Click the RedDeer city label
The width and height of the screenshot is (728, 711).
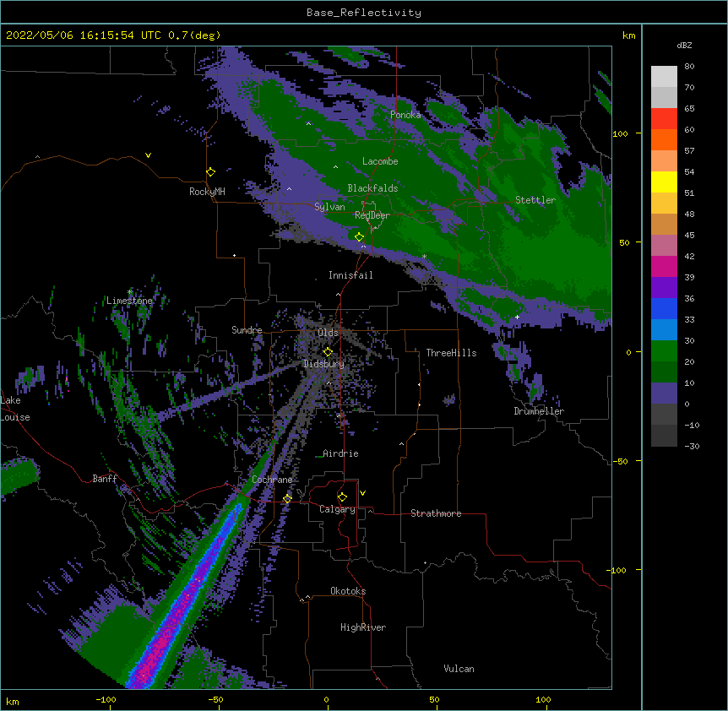pos(372,215)
